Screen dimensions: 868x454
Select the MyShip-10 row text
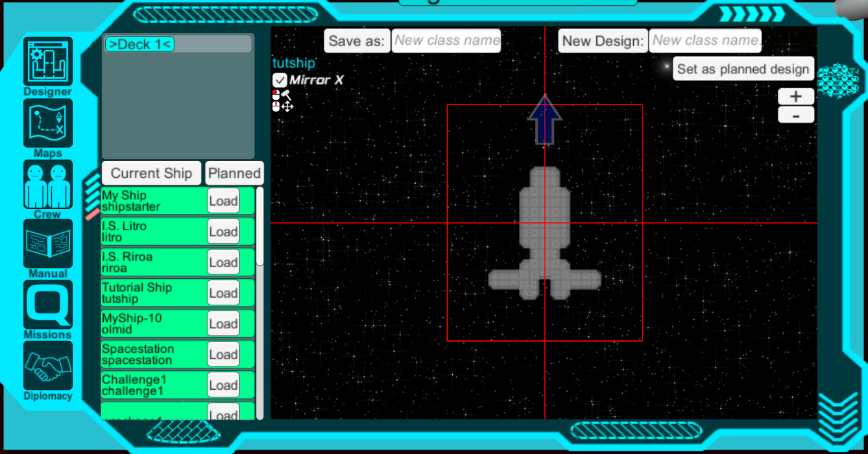[132, 324]
